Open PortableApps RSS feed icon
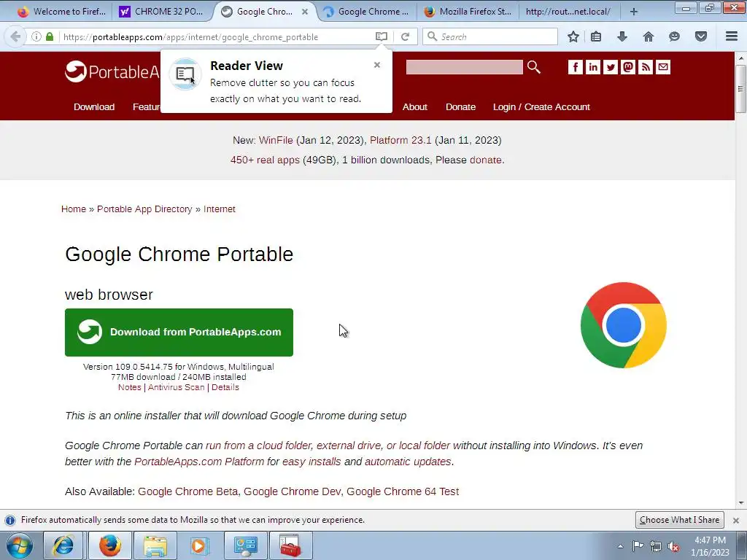The image size is (747, 560). point(646,67)
